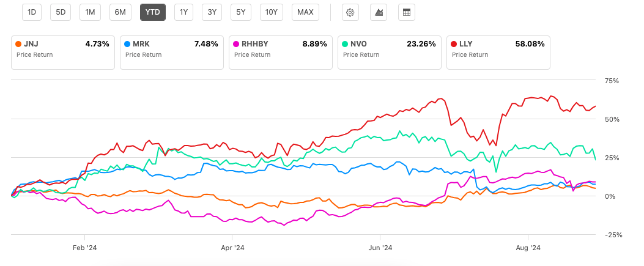Select the YTD range button

(152, 12)
